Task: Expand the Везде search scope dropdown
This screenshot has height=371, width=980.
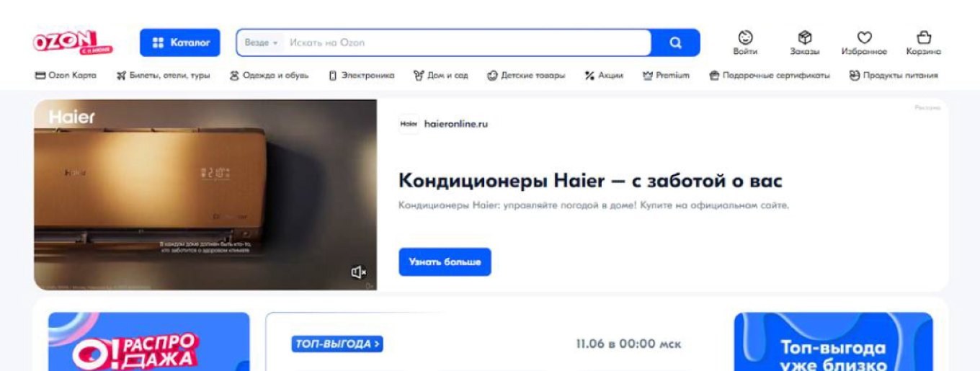Action: pyautogui.click(x=261, y=43)
